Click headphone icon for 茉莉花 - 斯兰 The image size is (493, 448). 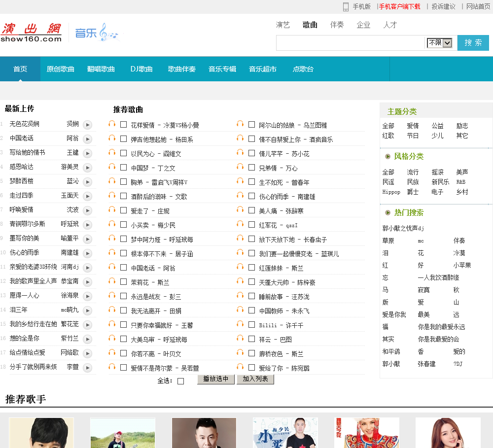click(x=112, y=281)
